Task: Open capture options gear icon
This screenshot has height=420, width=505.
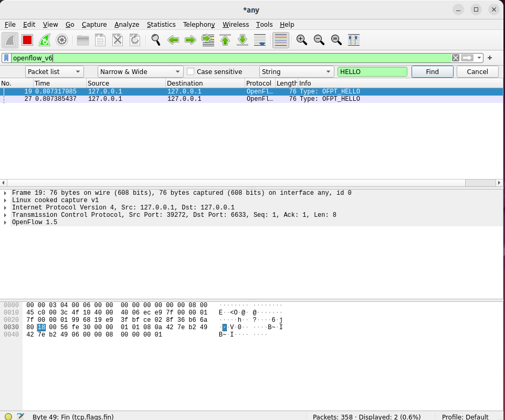Action: [x=62, y=40]
